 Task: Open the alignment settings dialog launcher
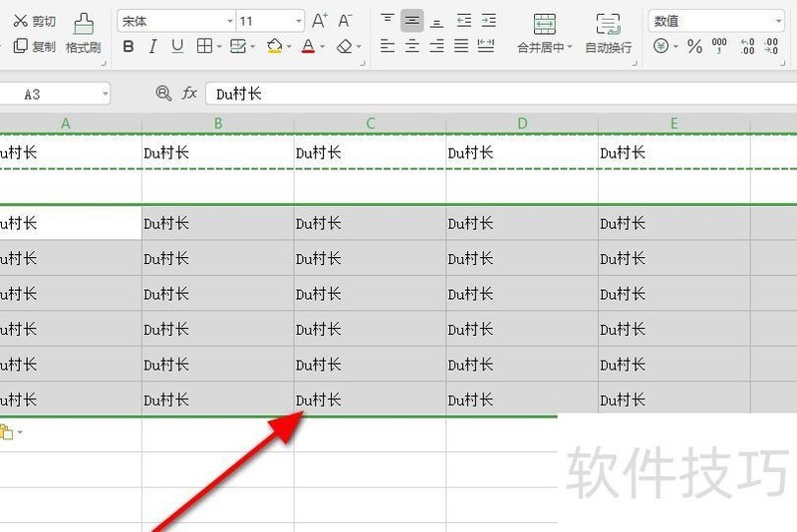tap(635, 64)
